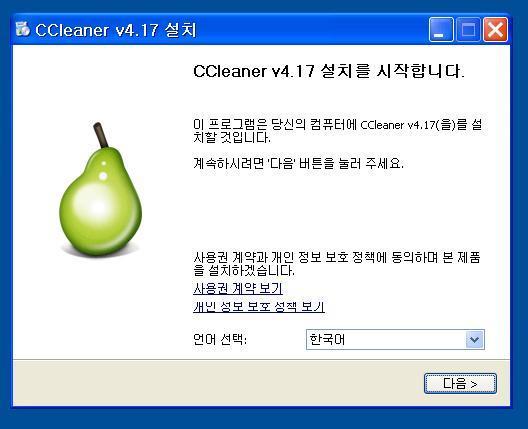Close the CCleaner installer with red X
The image size is (528, 429).
coord(495,30)
